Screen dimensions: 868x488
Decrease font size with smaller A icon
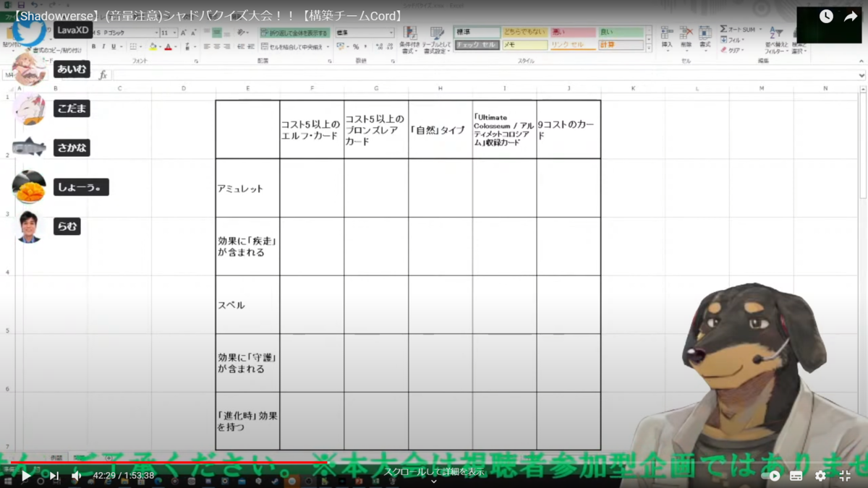[x=194, y=33]
